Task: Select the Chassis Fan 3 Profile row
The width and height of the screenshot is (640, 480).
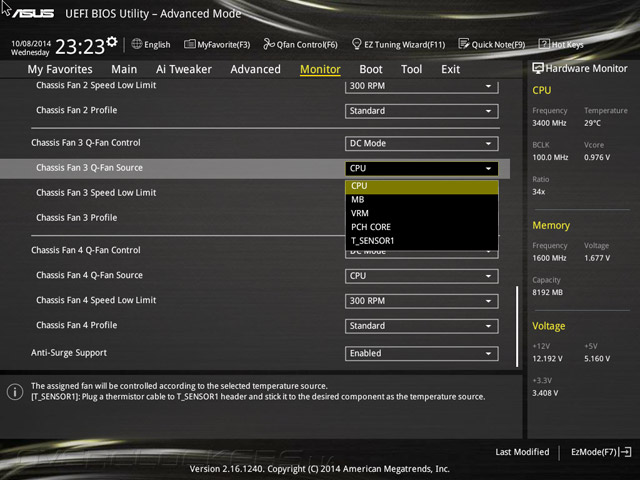Action: point(255,218)
